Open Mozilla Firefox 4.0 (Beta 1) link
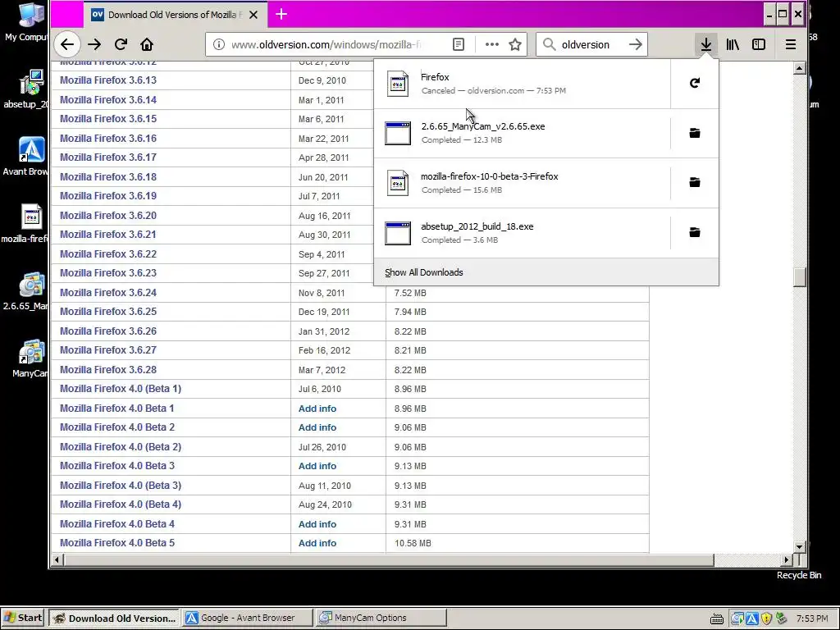The height and width of the screenshot is (630, 840). click(x=121, y=389)
